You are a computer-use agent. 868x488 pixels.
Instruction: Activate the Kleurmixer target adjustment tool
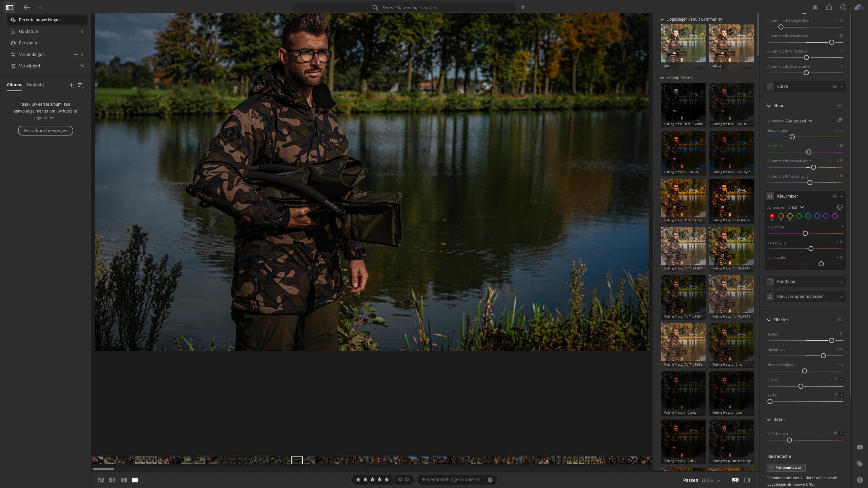pos(840,207)
